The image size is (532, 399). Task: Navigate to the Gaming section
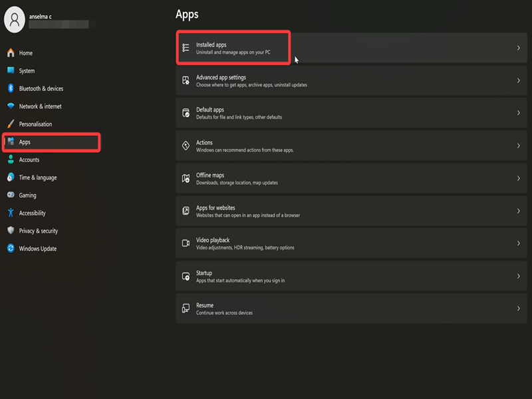coord(27,196)
